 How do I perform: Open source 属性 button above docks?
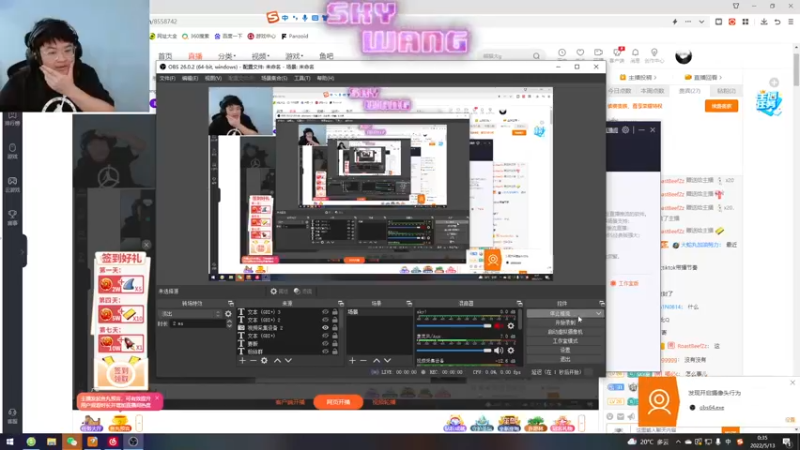point(279,291)
